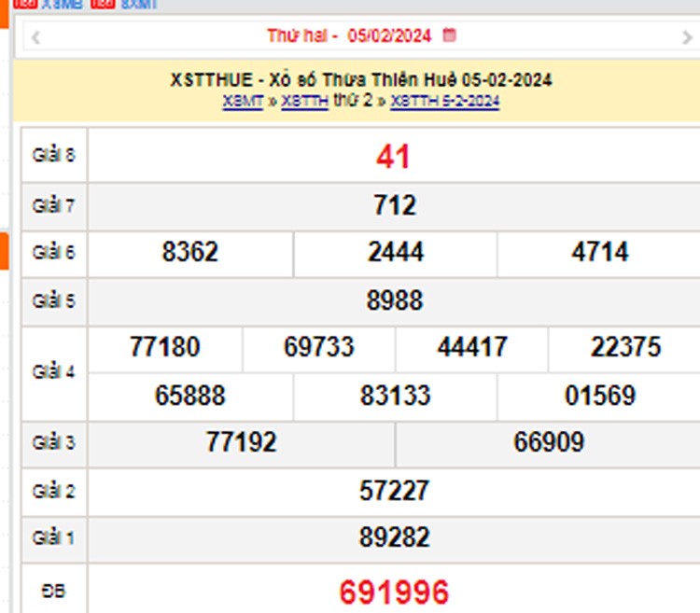Click the date text Thứ hai 05/02/2024

(349, 35)
